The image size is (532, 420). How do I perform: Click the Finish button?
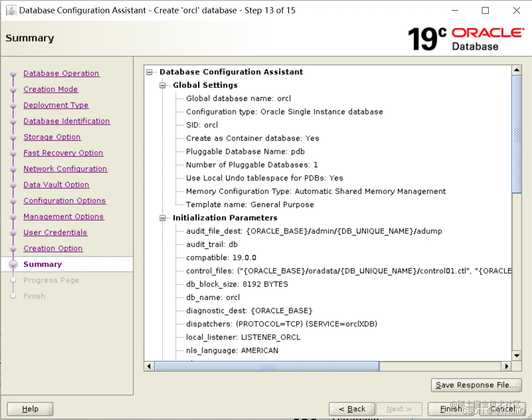click(451, 409)
